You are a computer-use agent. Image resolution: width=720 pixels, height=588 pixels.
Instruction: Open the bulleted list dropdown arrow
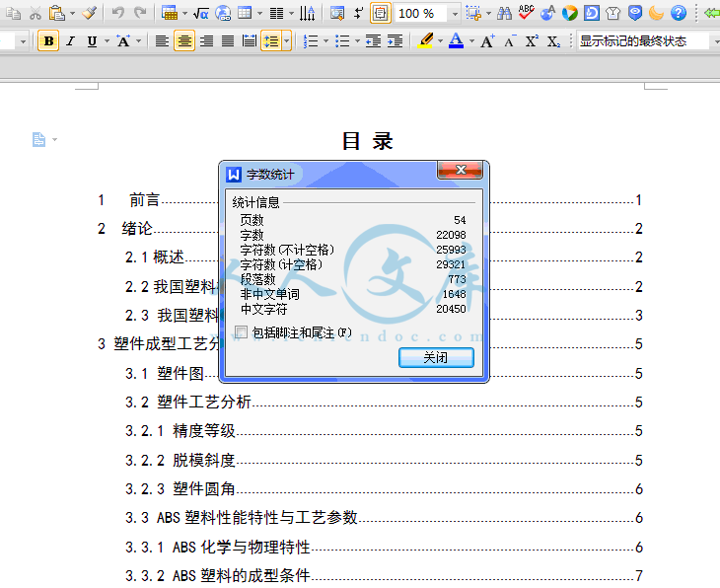(357, 41)
